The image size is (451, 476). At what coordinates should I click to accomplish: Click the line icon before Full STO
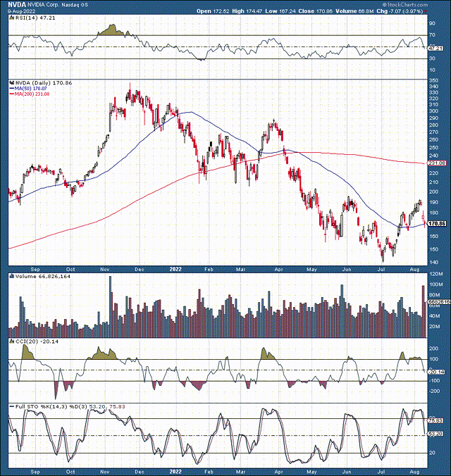[12, 406]
